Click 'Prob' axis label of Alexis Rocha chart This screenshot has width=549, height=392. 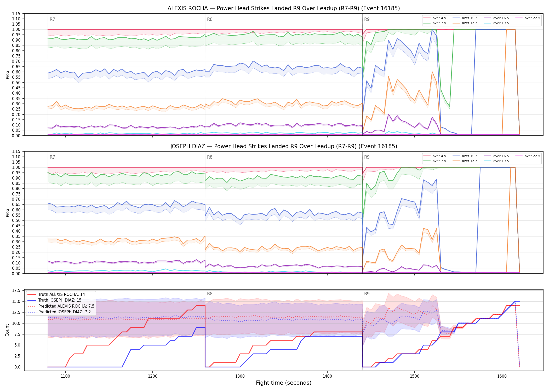tap(7, 75)
